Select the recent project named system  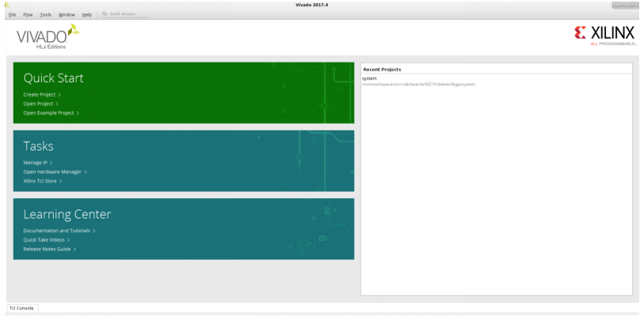click(369, 78)
